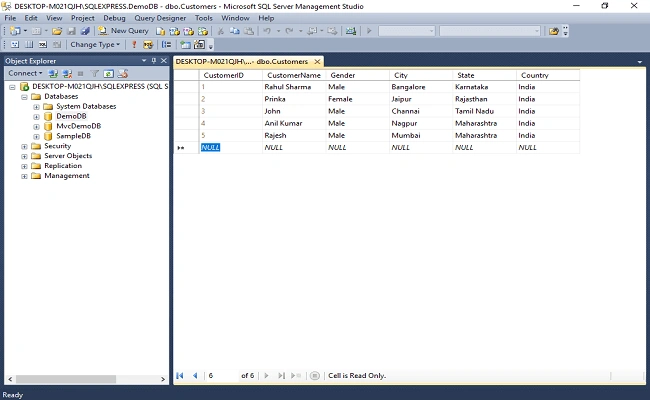The width and height of the screenshot is (650, 400).
Task: Open the Change Type dropdown
Action: (95, 44)
